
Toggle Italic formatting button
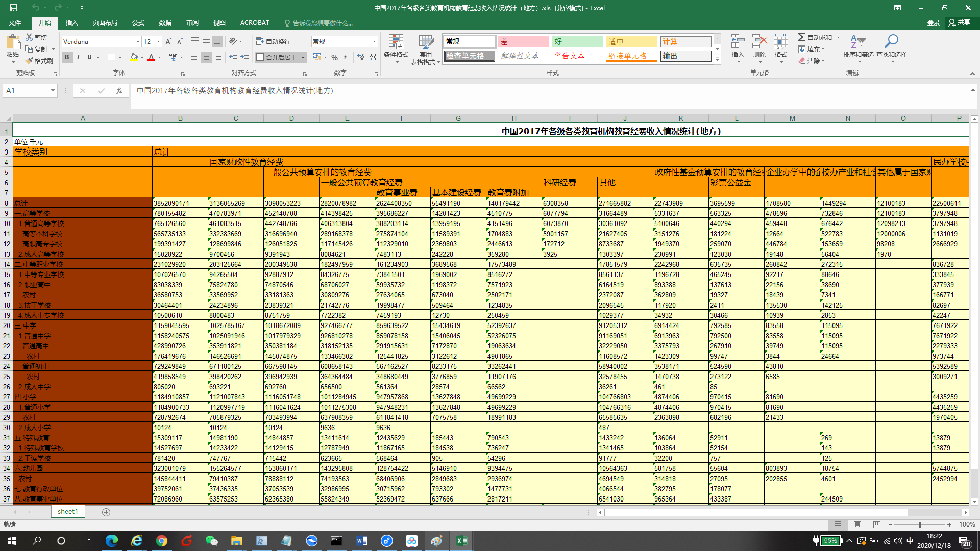(78, 58)
